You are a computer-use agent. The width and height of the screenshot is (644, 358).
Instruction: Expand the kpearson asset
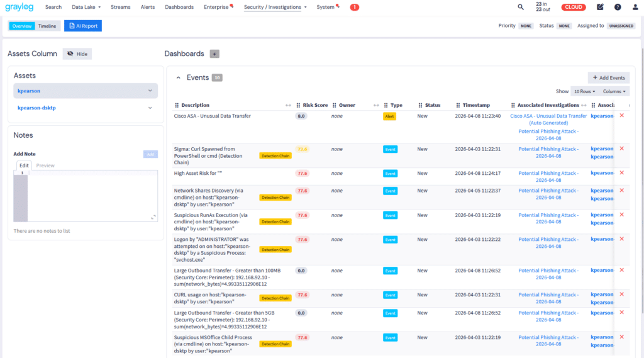150,91
